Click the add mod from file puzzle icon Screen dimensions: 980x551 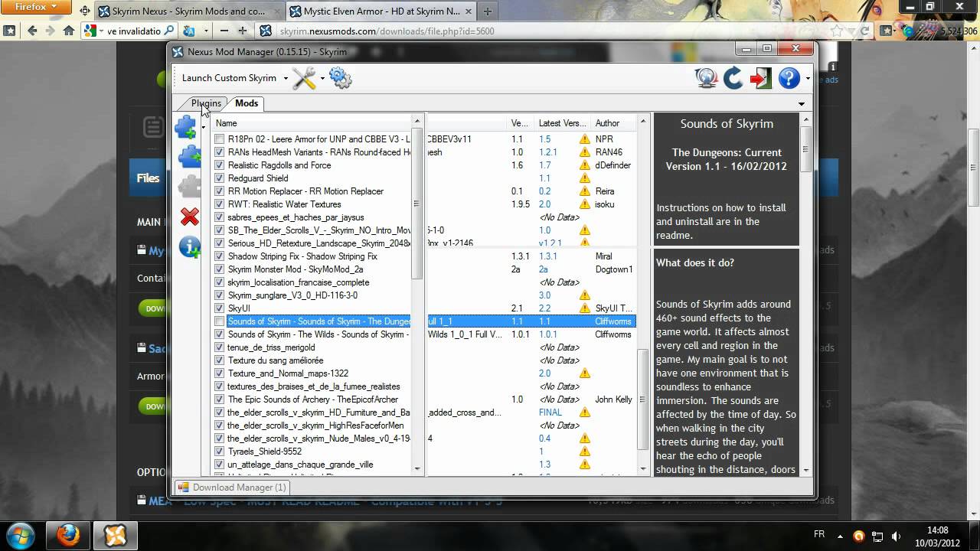pos(186,127)
